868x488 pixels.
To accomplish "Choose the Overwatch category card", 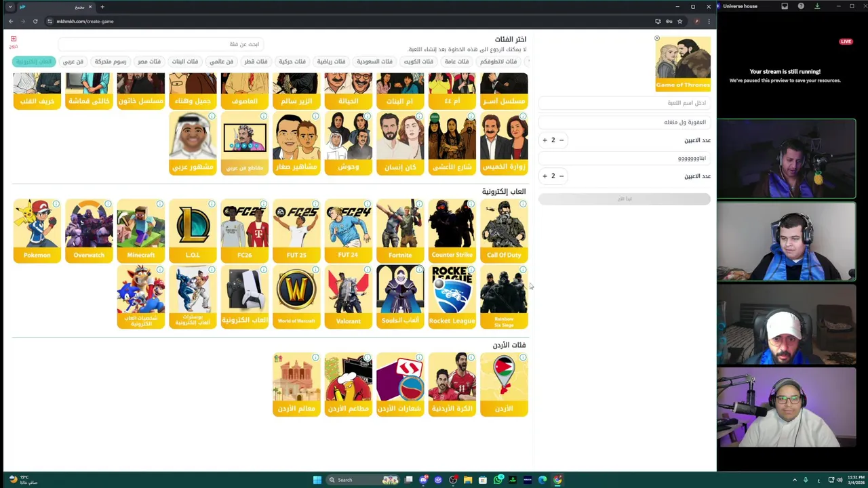I will pyautogui.click(x=89, y=230).
